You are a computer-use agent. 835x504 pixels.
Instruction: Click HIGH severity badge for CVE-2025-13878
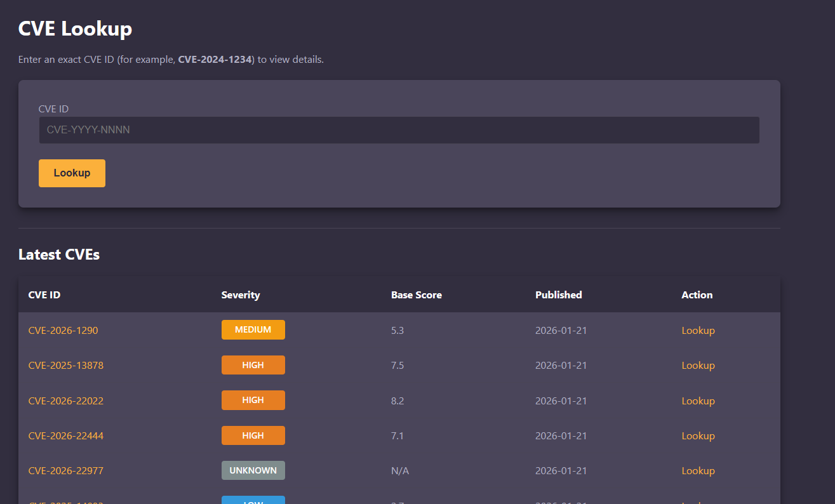click(253, 365)
